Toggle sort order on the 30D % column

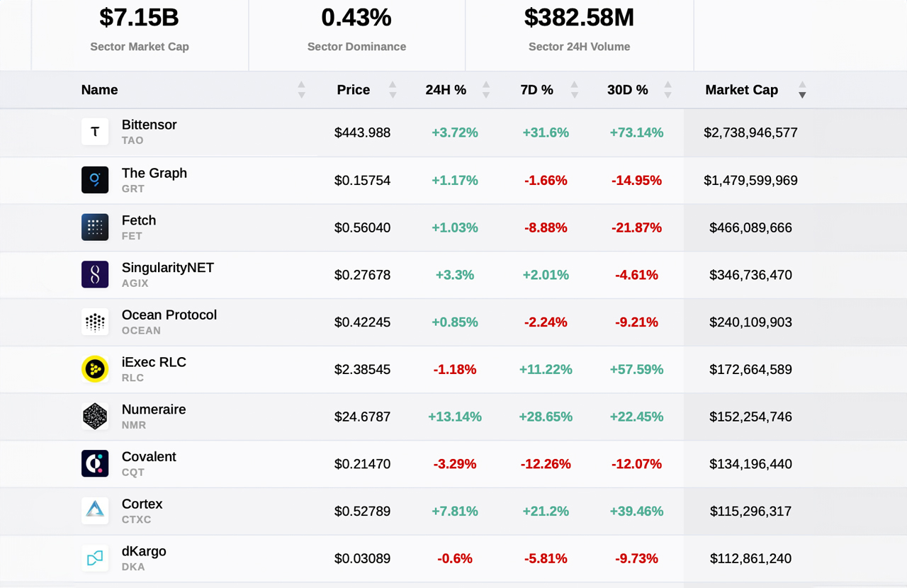[667, 90]
